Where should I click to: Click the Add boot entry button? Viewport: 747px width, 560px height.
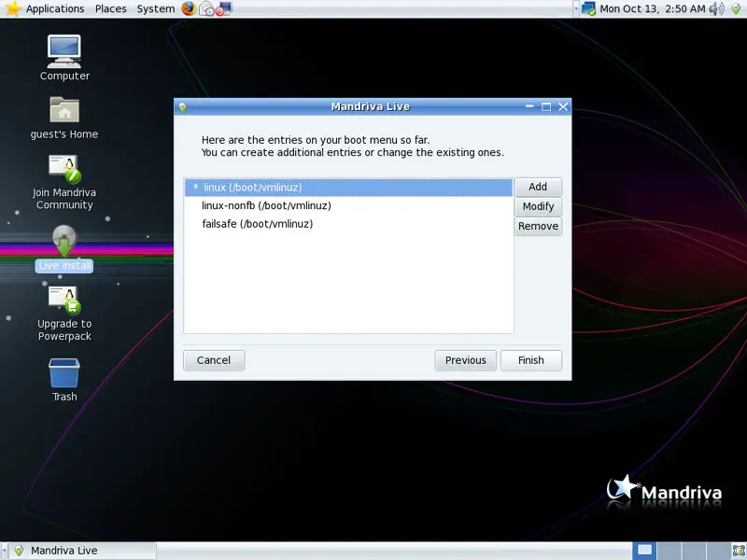pos(538,187)
